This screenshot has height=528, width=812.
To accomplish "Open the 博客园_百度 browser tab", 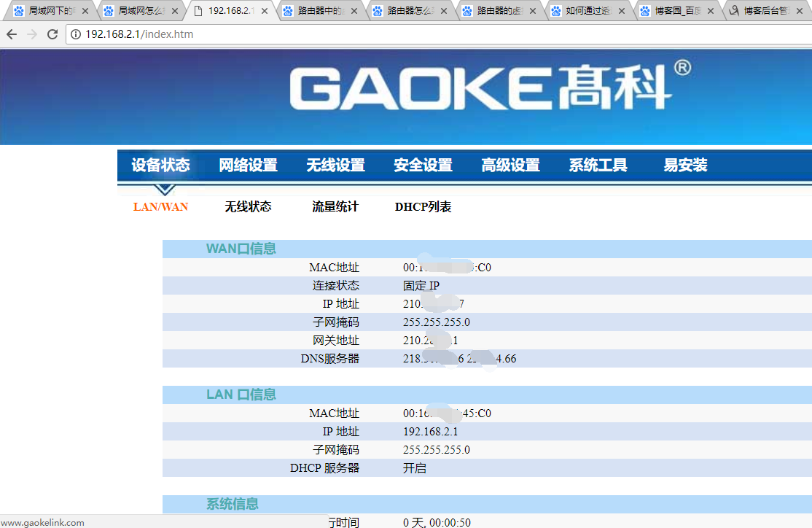I will [678, 10].
